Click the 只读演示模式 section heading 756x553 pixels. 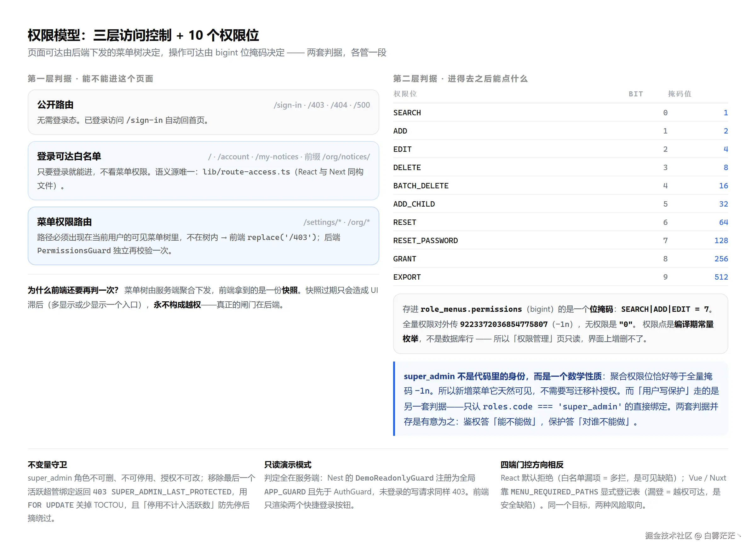click(288, 465)
